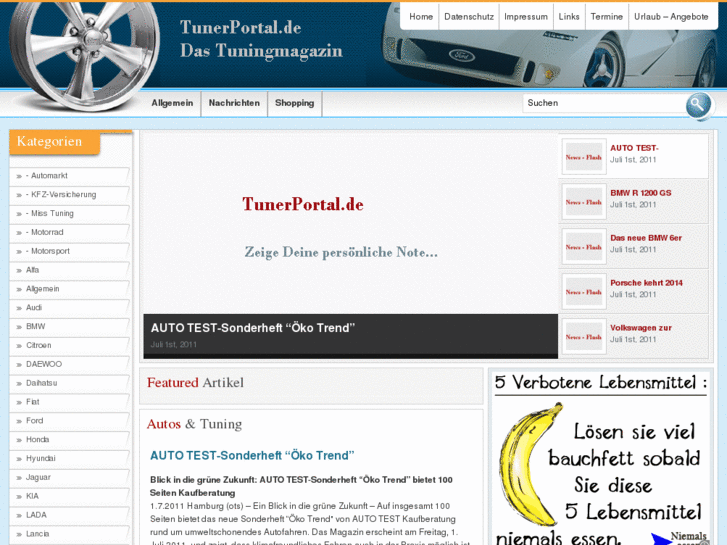The image size is (727, 545).
Task: Click the featured slider TunerPortal.de image
Action: (x=350, y=224)
